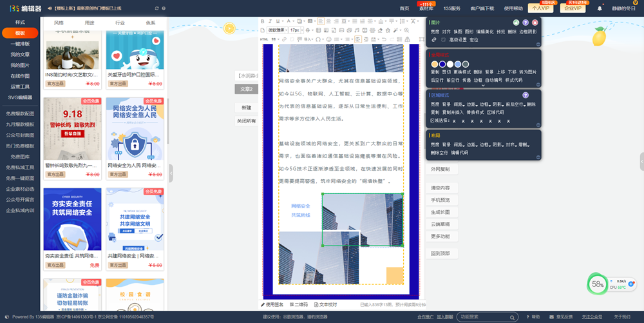Select the 9.18 警钟长鸣 template thumbnail
Screen dimensions: 644x323
pos(72,129)
